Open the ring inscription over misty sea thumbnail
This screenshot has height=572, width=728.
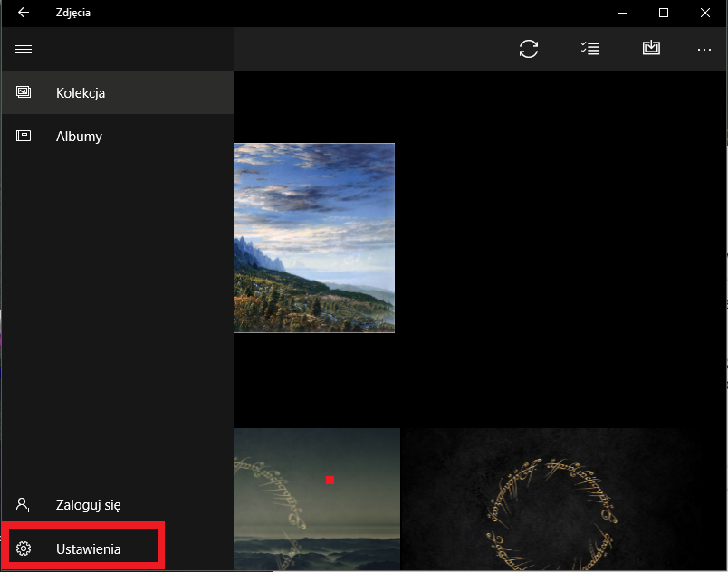[x=317, y=500]
